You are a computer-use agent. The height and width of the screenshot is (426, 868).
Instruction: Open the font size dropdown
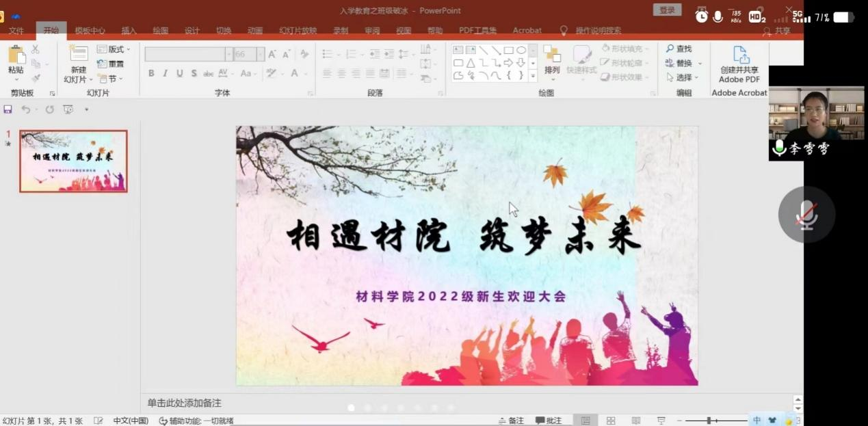261,54
